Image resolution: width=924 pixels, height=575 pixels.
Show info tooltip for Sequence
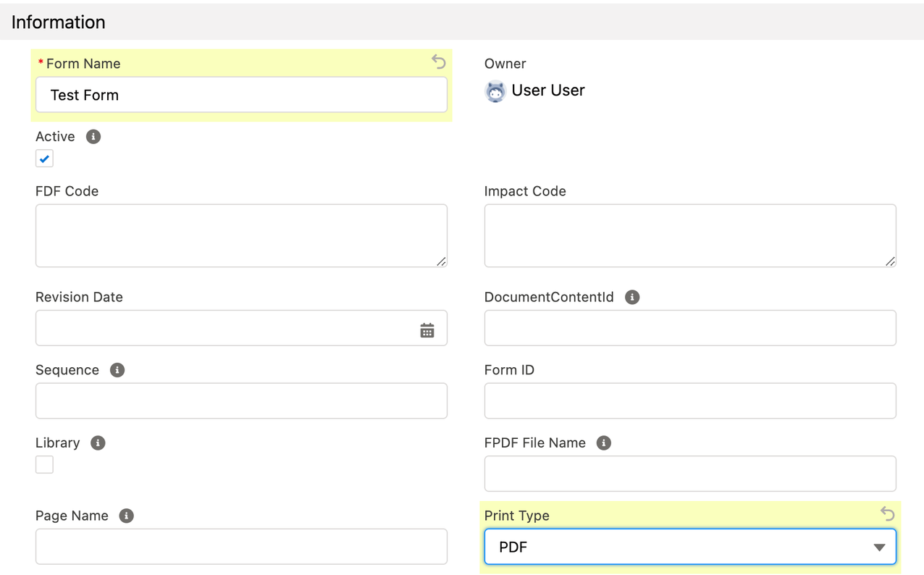click(117, 370)
